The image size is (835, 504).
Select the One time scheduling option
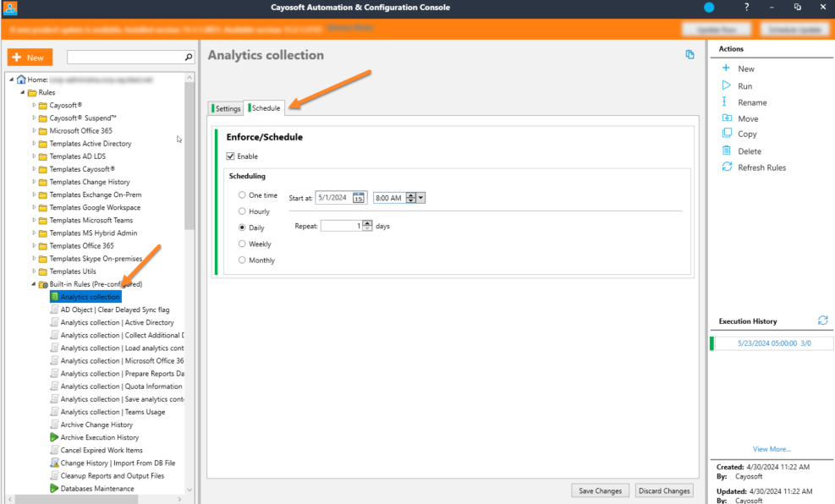point(242,194)
